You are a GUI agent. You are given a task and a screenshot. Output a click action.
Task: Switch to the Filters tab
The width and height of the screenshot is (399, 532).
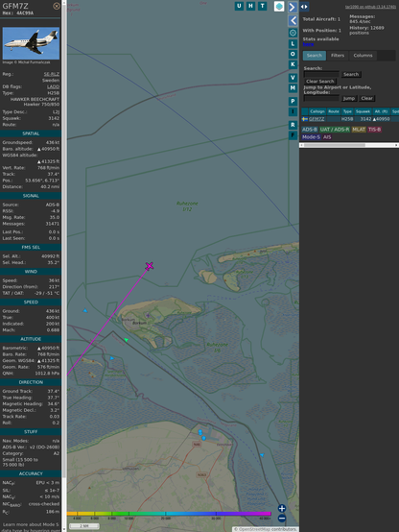338,56
